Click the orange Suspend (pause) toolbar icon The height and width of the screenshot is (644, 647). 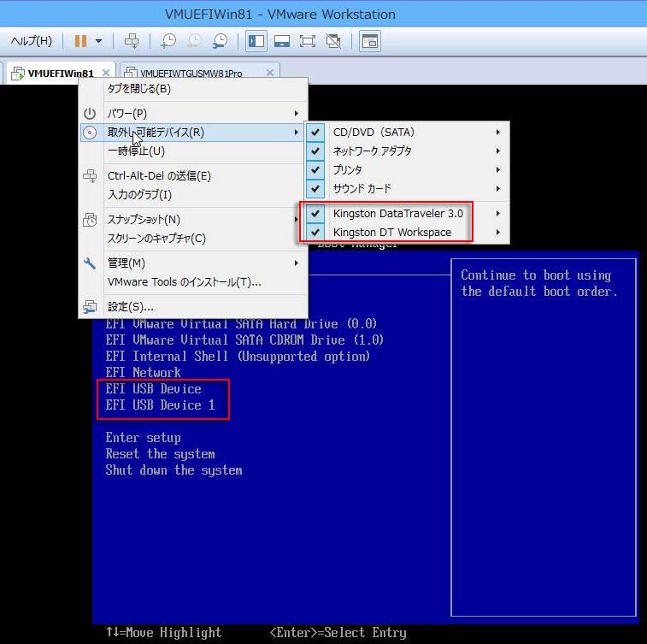81,41
